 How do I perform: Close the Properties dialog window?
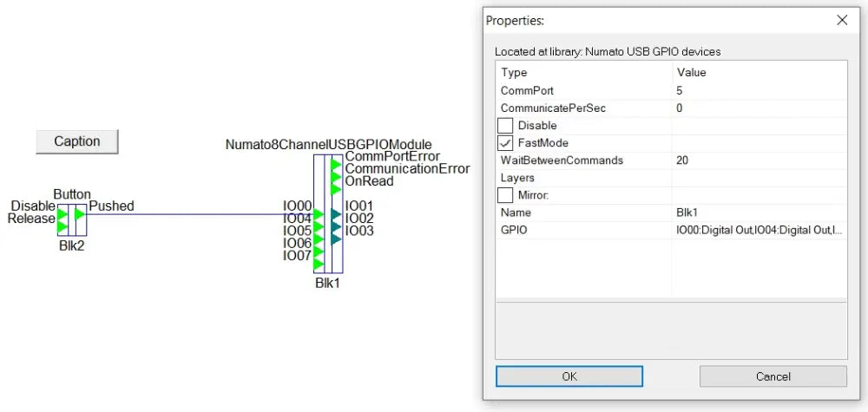pos(841,20)
